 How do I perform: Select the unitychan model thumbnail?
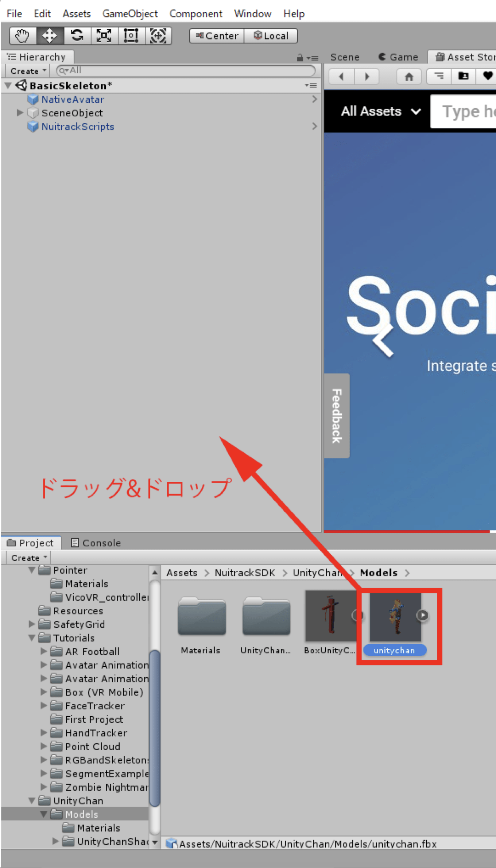[395, 616]
